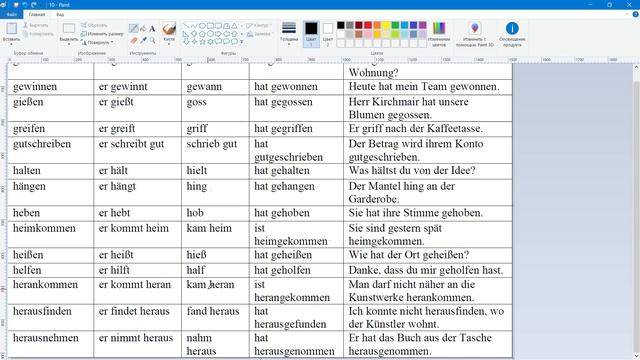The height and width of the screenshot is (360, 640).
Task: Activate Color 1 (Цвет 1) swatch
Action: click(x=311, y=33)
